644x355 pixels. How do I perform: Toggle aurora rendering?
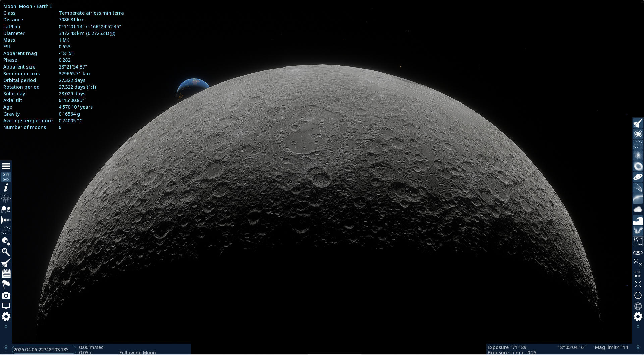pos(638,231)
